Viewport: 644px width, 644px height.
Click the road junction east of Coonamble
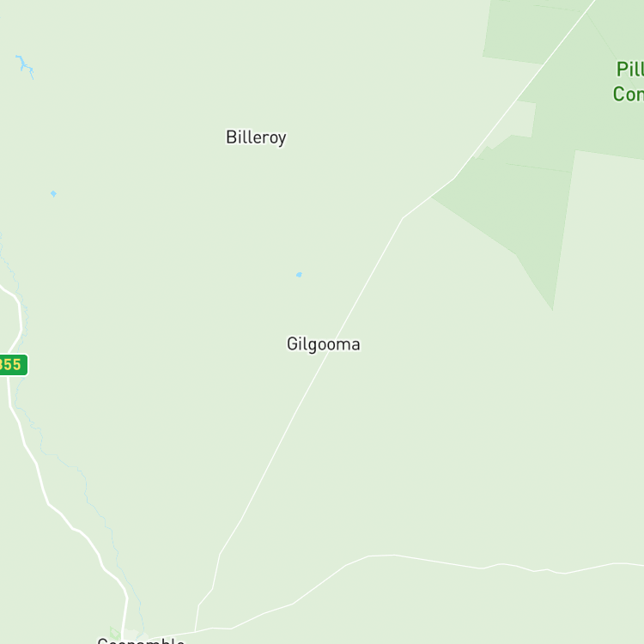(195, 632)
